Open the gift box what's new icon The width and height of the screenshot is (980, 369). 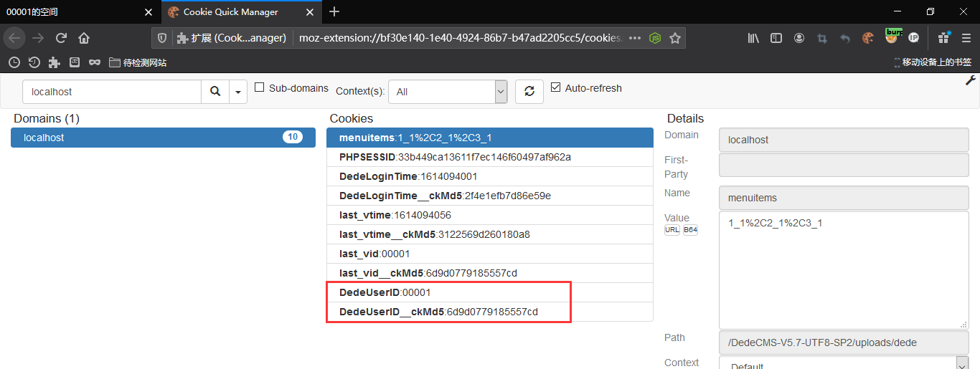pyautogui.click(x=943, y=38)
